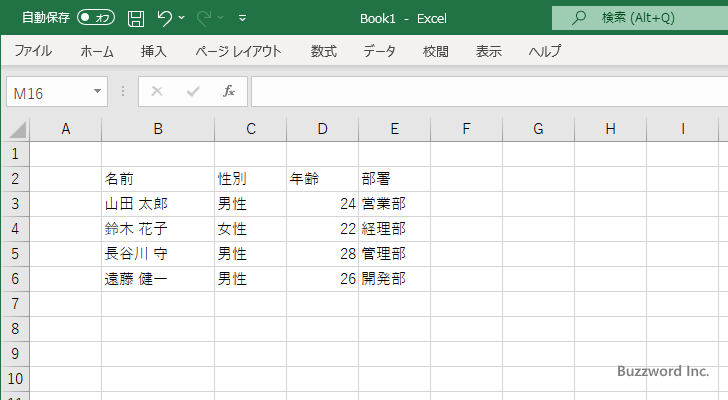Select column A header
The image size is (728, 400).
coord(65,129)
